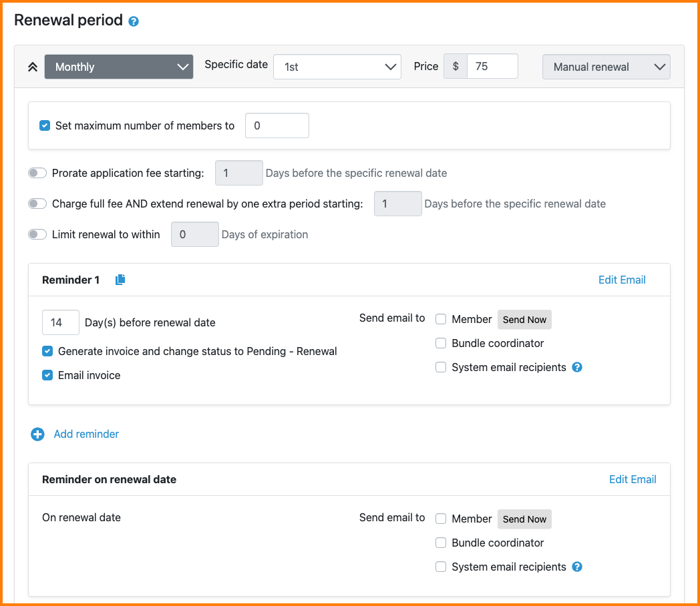Enable Prorate application fee toggle

coord(37,173)
